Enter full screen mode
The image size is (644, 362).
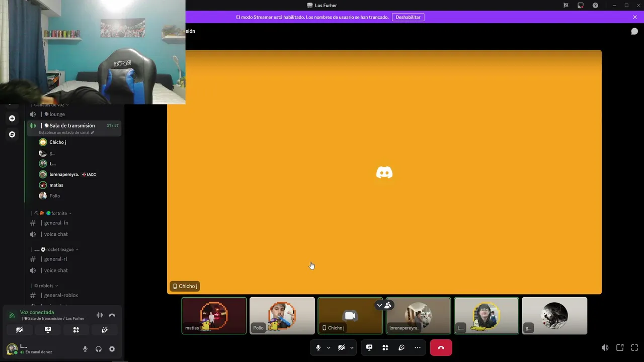pyautogui.click(x=634, y=347)
